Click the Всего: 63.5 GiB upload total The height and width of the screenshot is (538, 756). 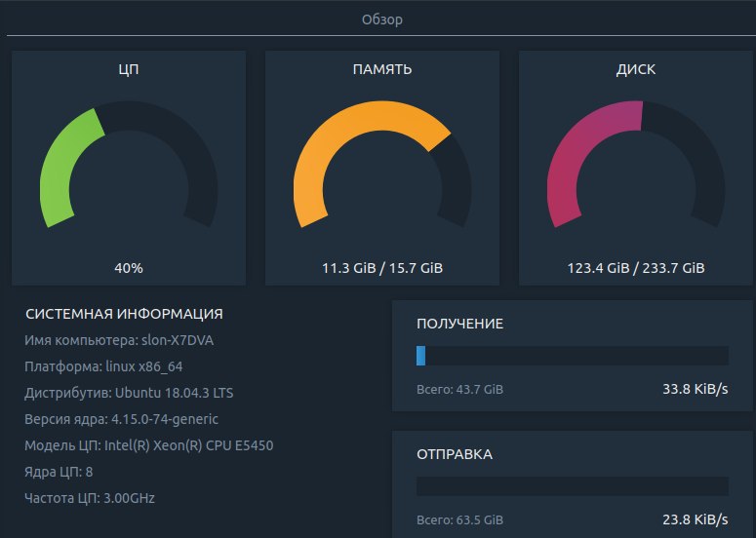pyautogui.click(x=460, y=520)
